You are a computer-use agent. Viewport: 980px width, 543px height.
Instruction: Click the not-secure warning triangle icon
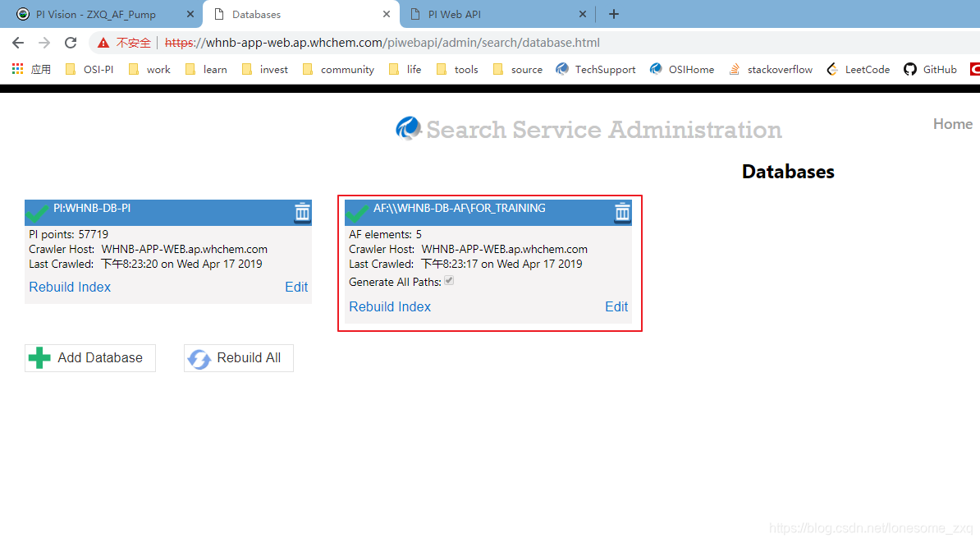click(103, 43)
